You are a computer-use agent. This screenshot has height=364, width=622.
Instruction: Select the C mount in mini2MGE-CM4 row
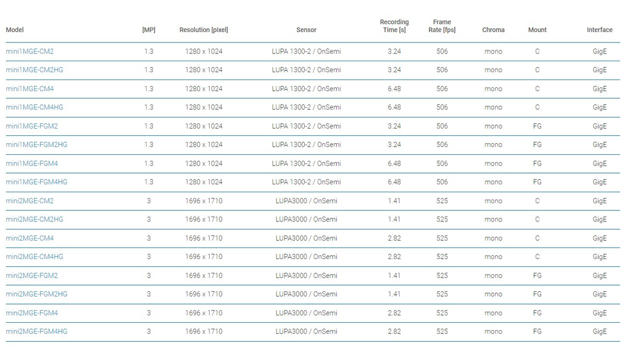point(537,238)
